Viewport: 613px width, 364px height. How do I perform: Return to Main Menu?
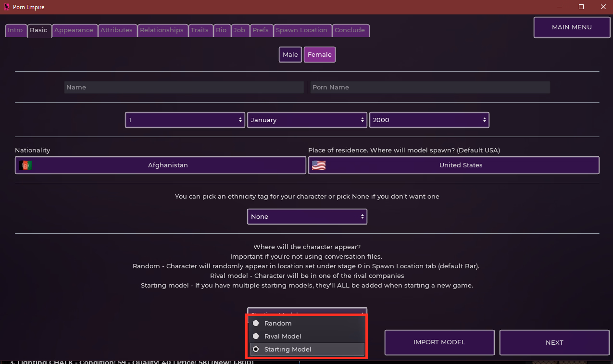point(571,27)
